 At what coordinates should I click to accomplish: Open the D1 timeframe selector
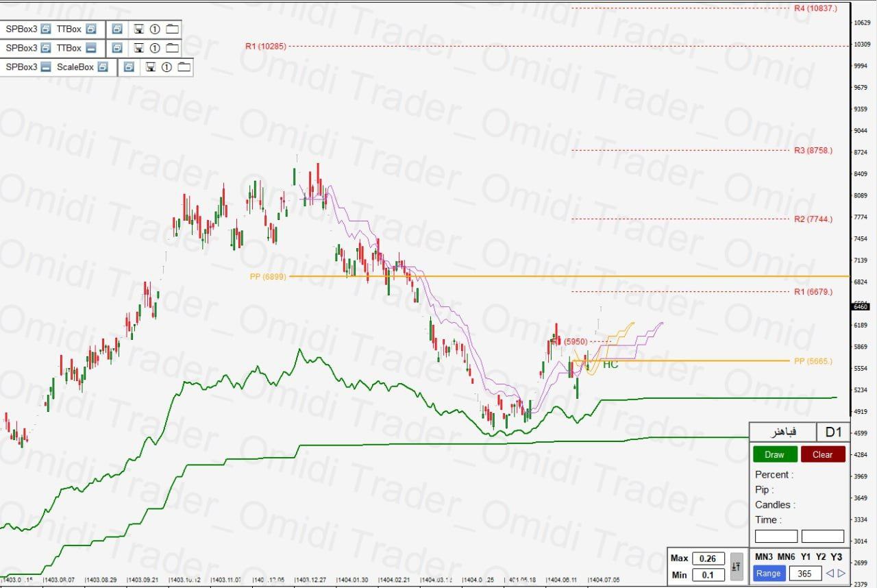pos(832,432)
